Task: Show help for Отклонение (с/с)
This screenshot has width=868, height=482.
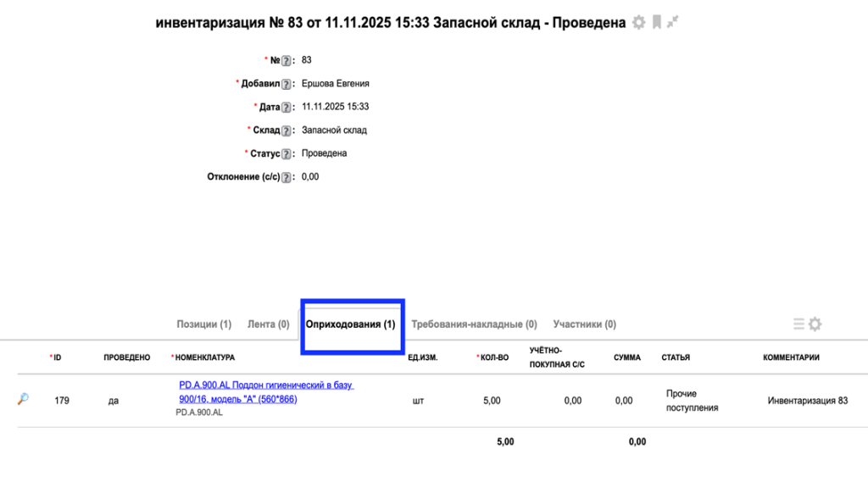Action: pyautogui.click(x=287, y=177)
